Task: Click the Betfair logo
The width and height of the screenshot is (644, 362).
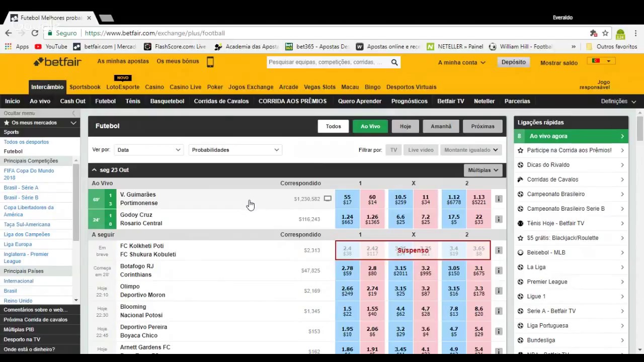Action: pyautogui.click(x=57, y=62)
